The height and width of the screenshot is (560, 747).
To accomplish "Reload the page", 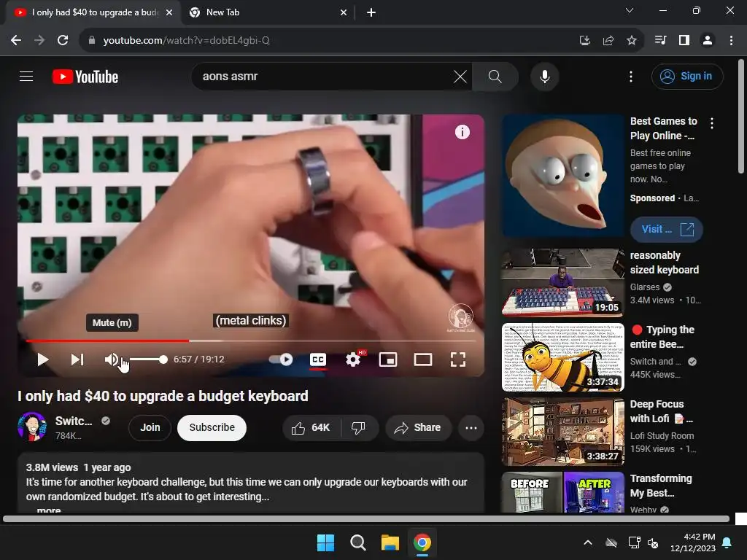I will tap(63, 41).
